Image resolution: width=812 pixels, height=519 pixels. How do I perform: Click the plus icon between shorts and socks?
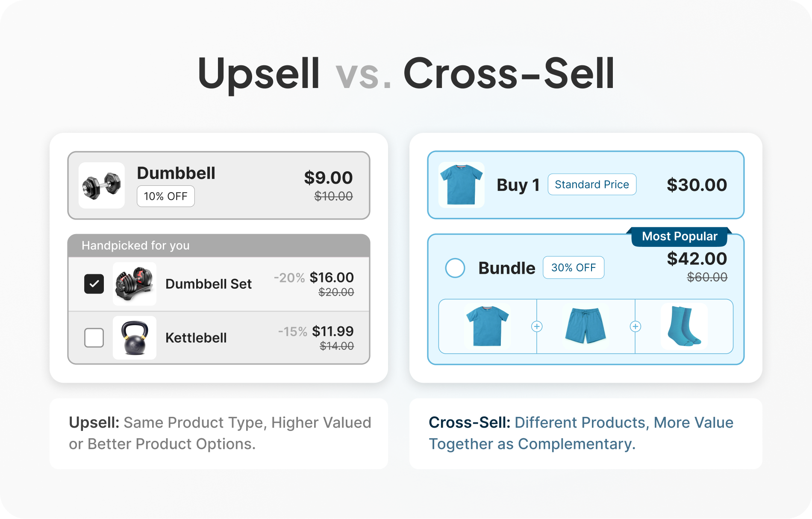(635, 326)
